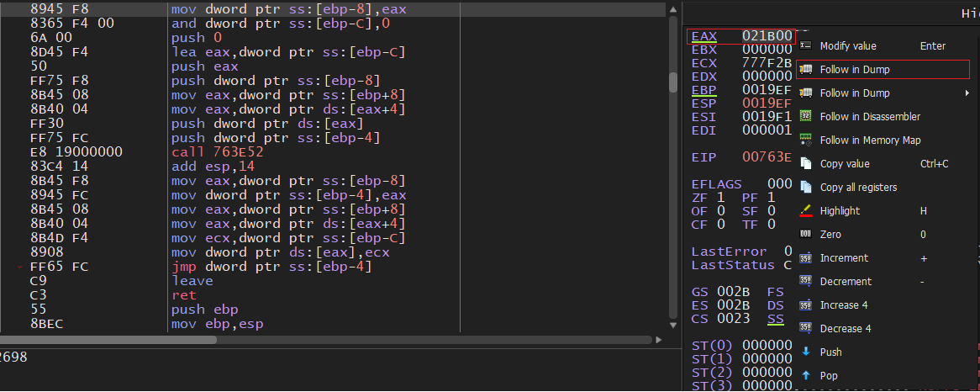
Task: Click the disassembly vertical scrollbar thumb
Action: (x=673, y=82)
